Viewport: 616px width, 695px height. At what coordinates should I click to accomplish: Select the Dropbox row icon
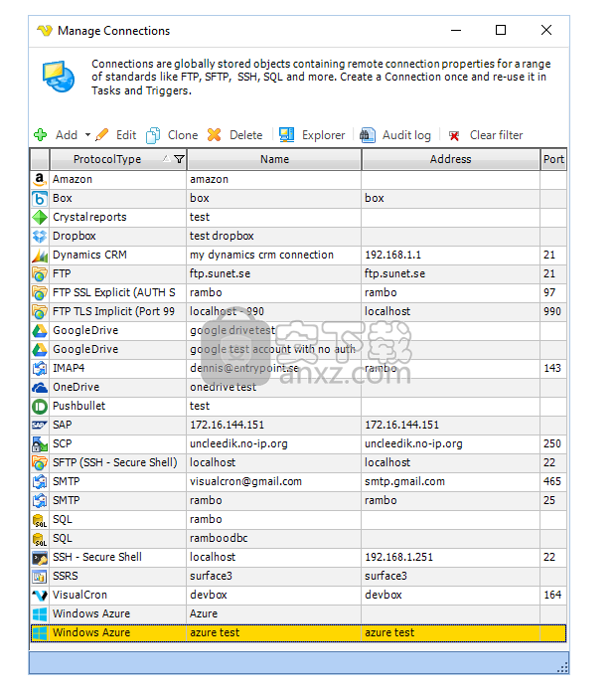[40, 236]
